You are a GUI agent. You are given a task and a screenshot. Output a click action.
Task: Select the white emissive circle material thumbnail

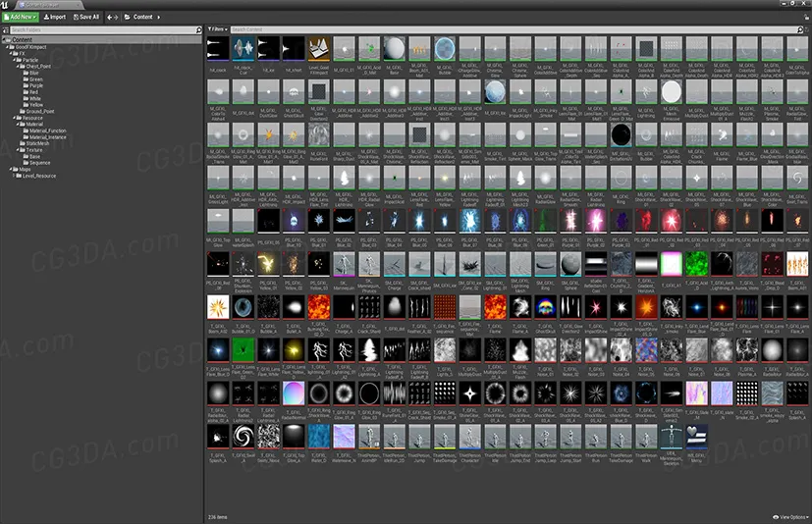(x=672, y=91)
